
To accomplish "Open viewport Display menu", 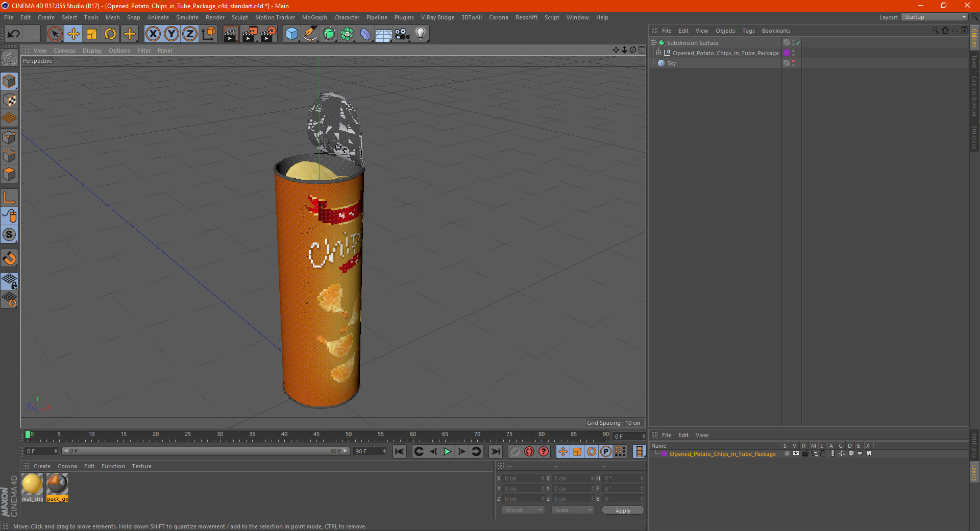I will coord(92,51).
